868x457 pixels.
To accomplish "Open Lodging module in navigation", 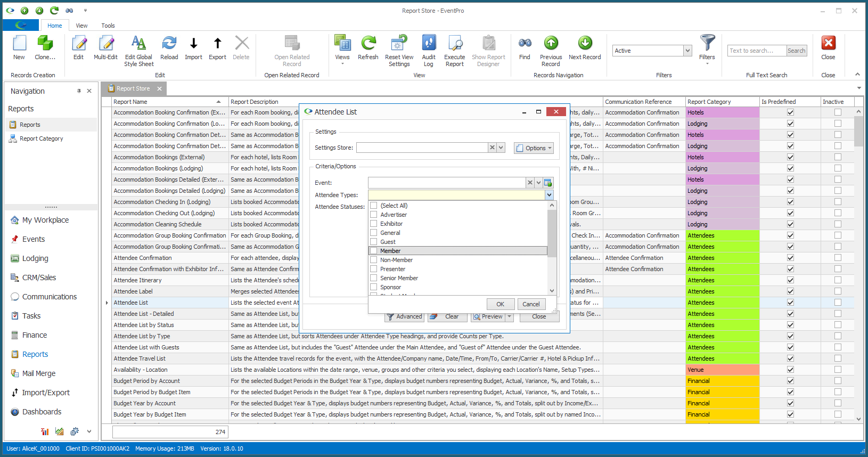I will 35,258.
